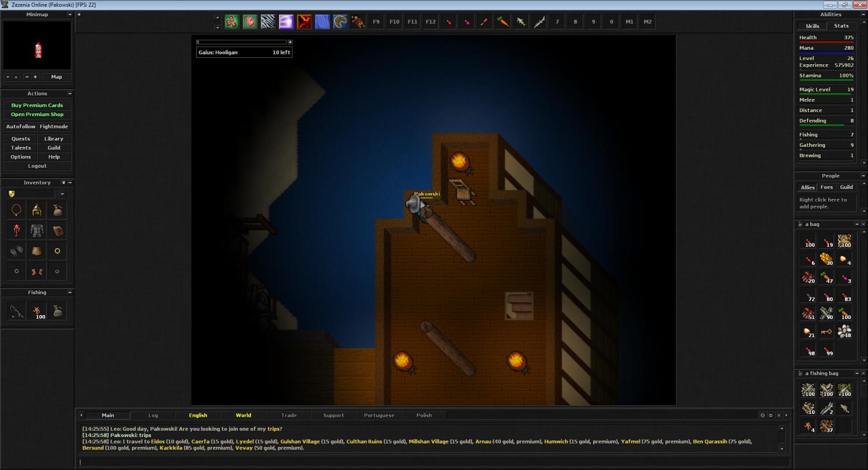
Task: Select the chainmail armor equipment slot
Action: coord(37,231)
